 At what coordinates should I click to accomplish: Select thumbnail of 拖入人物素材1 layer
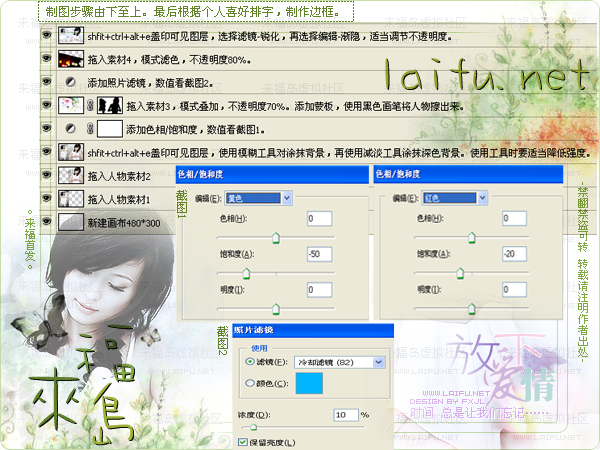click(x=71, y=199)
